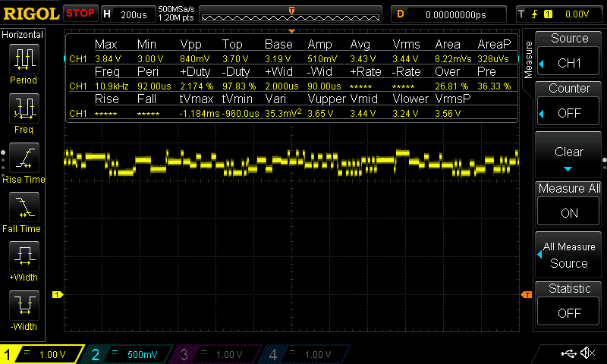Click the red STOP status button
Screen dimensions: 607x364
[80, 14]
